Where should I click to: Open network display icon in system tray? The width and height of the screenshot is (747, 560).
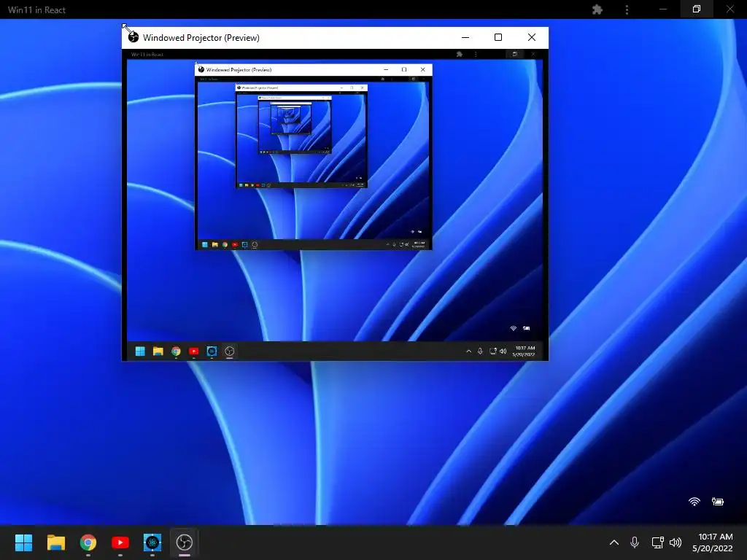(657, 542)
